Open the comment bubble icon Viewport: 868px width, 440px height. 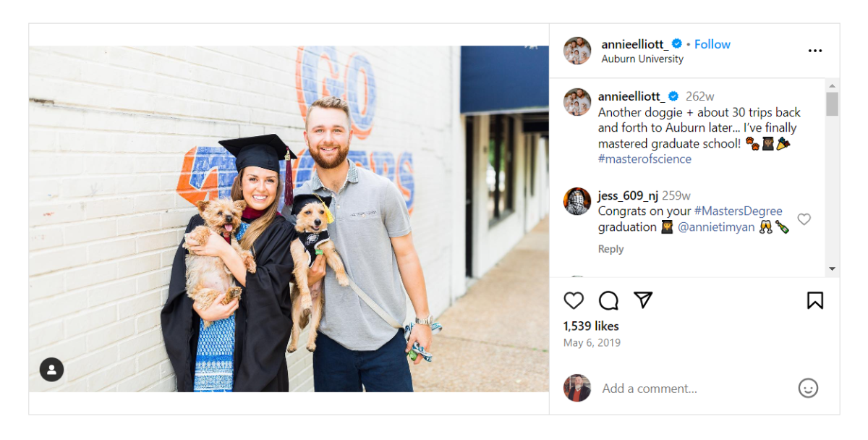pyautogui.click(x=608, y=300)
